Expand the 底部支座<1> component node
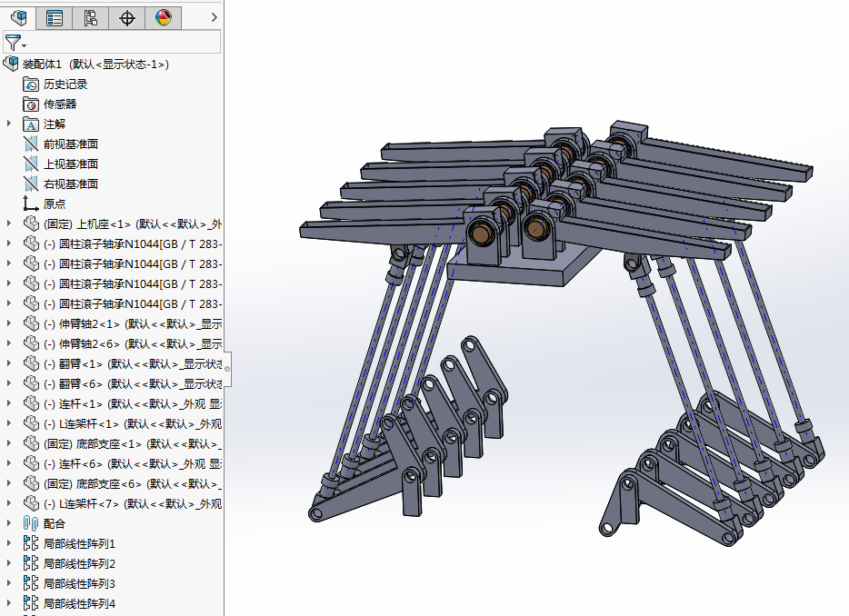The image size is (849, 616). [x=9, y=444]
